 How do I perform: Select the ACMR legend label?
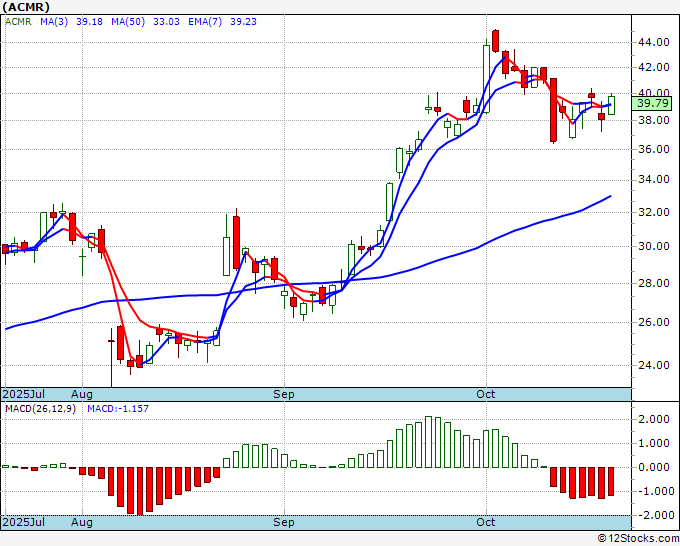pyautogui.click(x=18, y=22)
